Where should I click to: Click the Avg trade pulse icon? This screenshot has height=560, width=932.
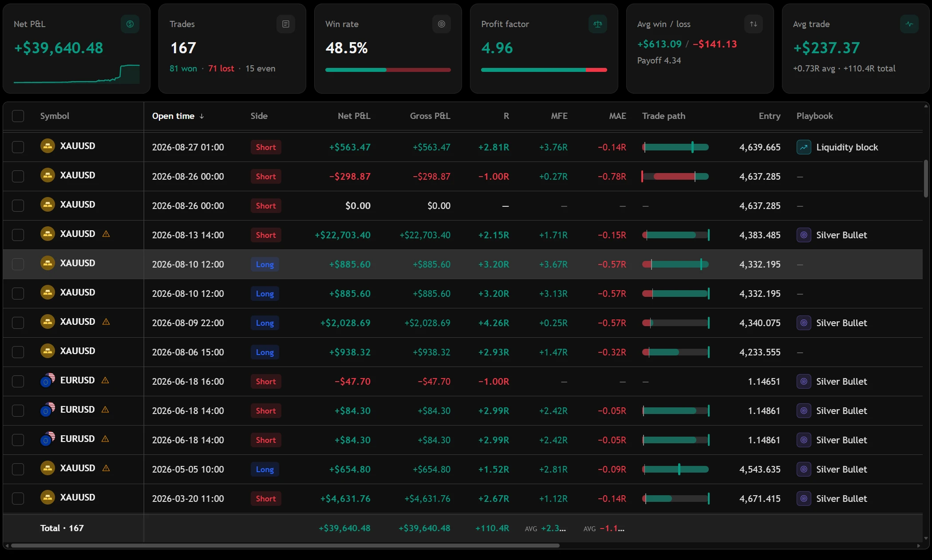pyautogui.click(x=909, y=24)
